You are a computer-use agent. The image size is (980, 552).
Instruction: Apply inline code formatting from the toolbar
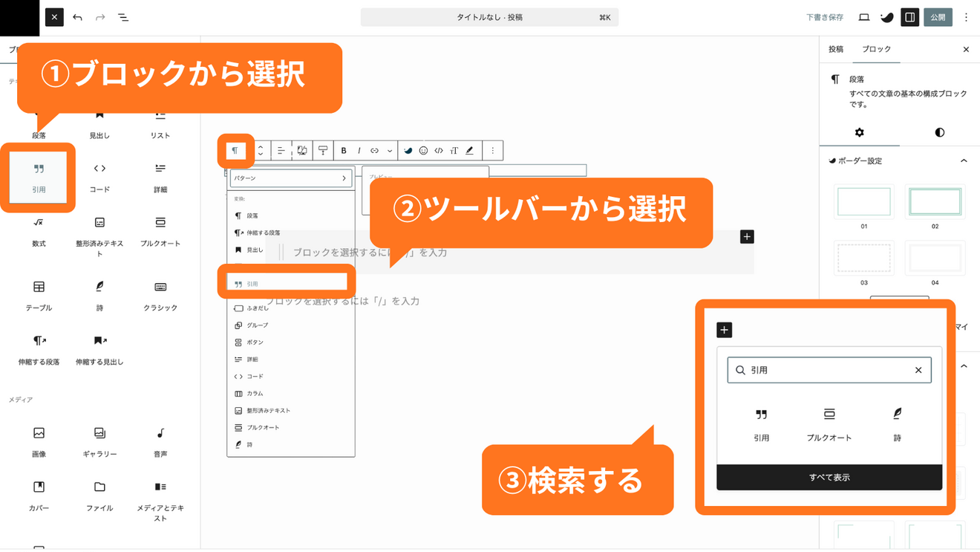[439, 151]
